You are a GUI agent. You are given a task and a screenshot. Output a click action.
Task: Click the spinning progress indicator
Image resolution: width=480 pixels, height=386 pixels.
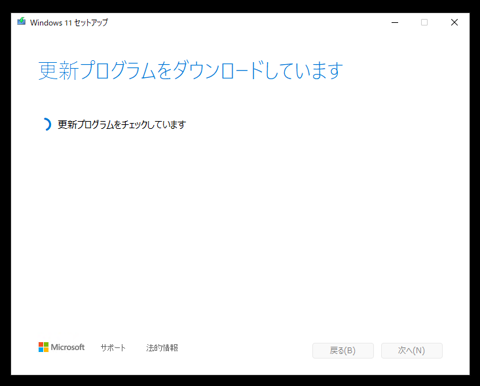pos(47,124)
